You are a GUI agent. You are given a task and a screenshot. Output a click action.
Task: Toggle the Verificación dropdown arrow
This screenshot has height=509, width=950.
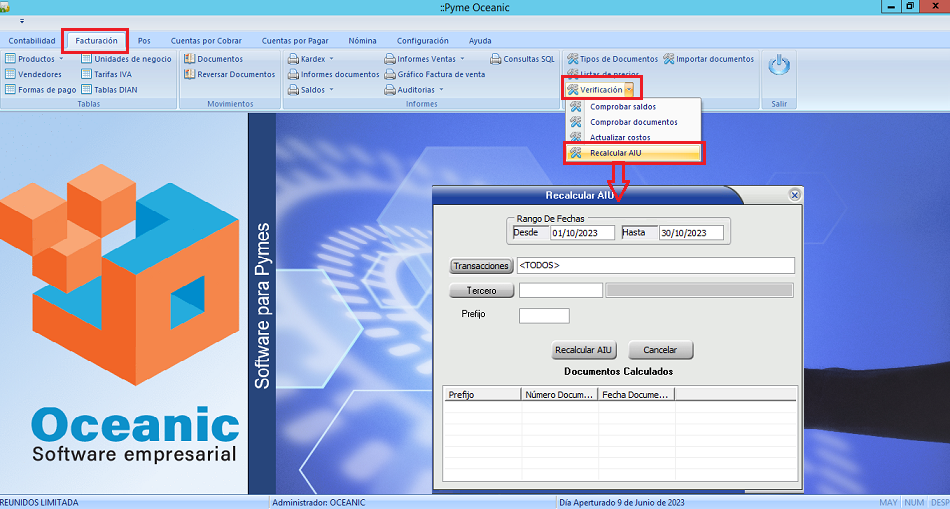point(629,90)
